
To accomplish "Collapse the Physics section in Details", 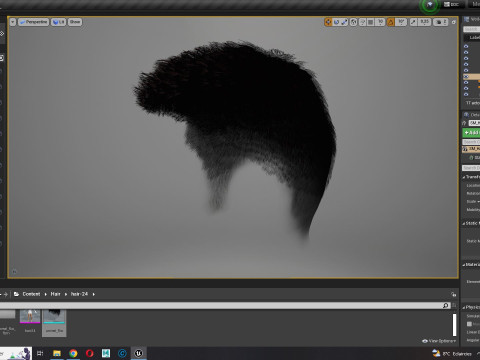I will pos(464,307).
